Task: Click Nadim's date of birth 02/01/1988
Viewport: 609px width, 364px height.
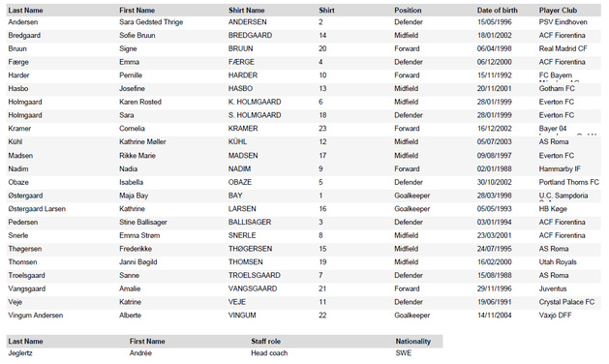Action: [x=494, y=169]
